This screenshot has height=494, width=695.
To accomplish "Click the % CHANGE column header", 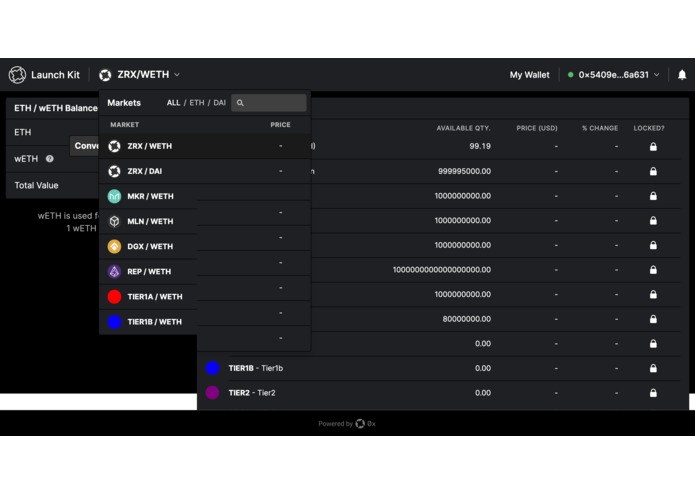I will (600, 128).
